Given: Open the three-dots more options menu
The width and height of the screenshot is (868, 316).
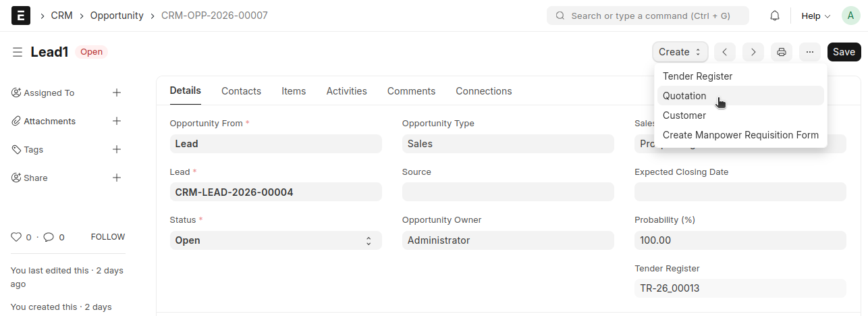Looking at the screenshot, I should [810, 52].
